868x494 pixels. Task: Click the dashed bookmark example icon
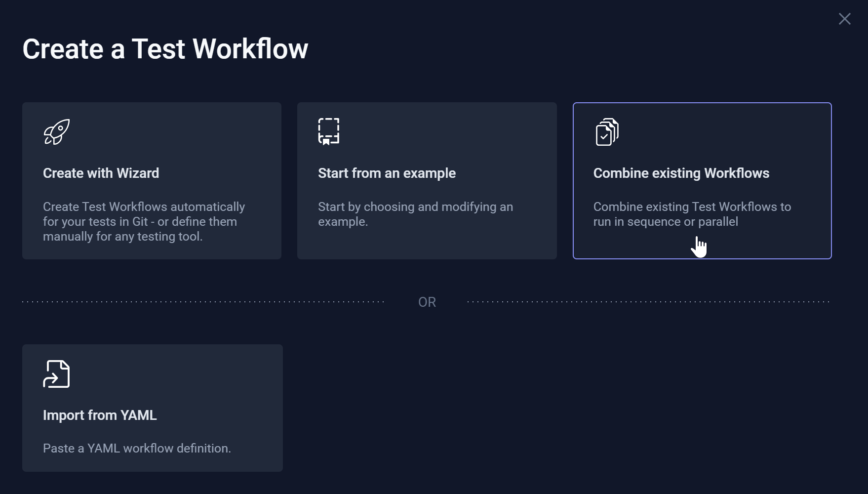pos(329,131)
